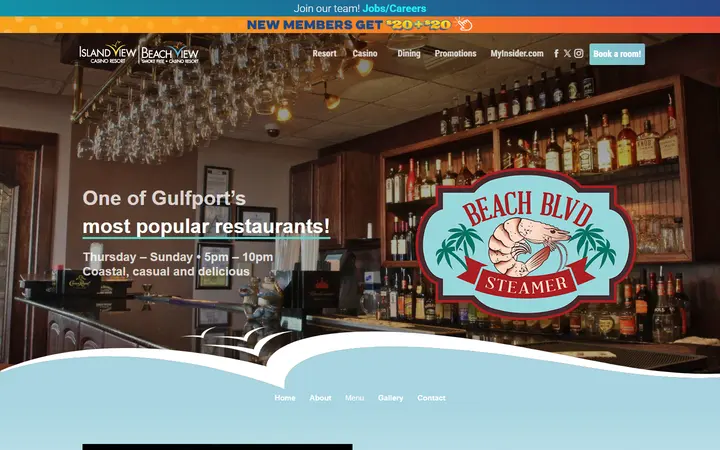
Task: Open the Instagram social icon
Action: pyautogui.click(x=579, y=54)
